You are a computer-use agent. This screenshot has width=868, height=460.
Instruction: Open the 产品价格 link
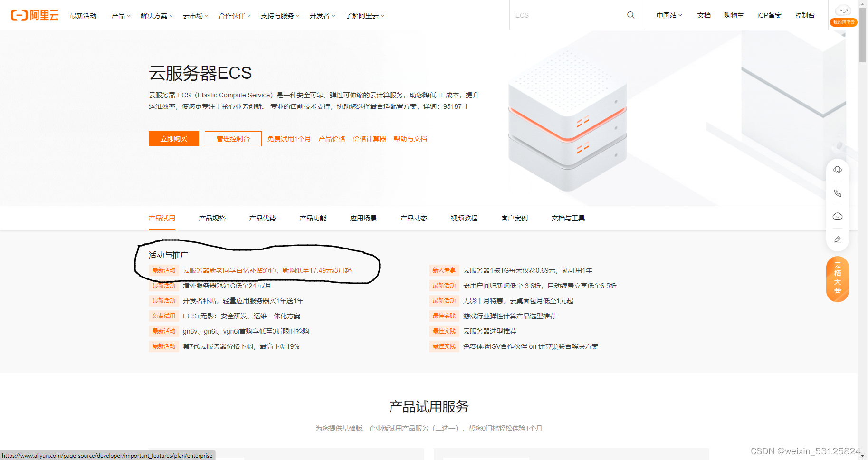point(332,139)
